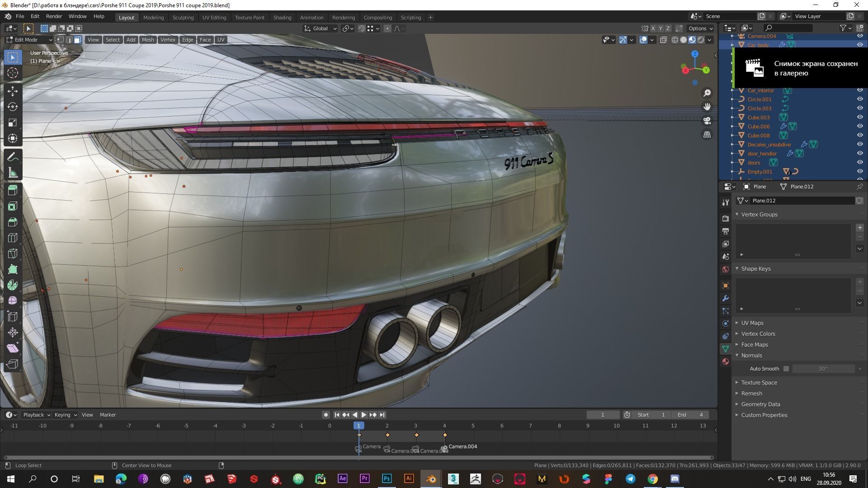
Task: Open Modifier properties wrench tab
Action: (726, 298)
